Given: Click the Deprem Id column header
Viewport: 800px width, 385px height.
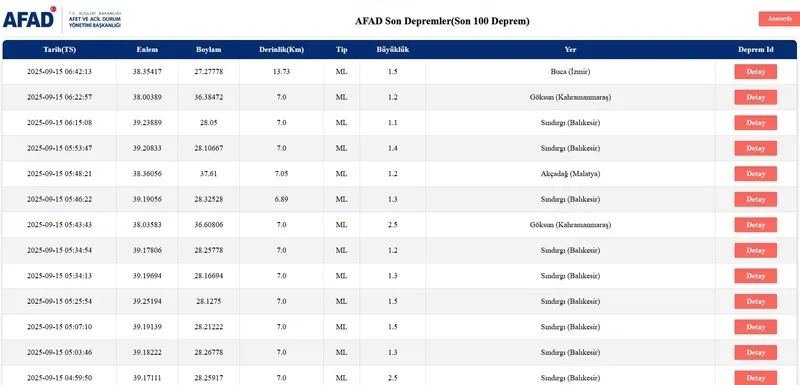Looking at the screenshot, I should [x=756, y=49].
